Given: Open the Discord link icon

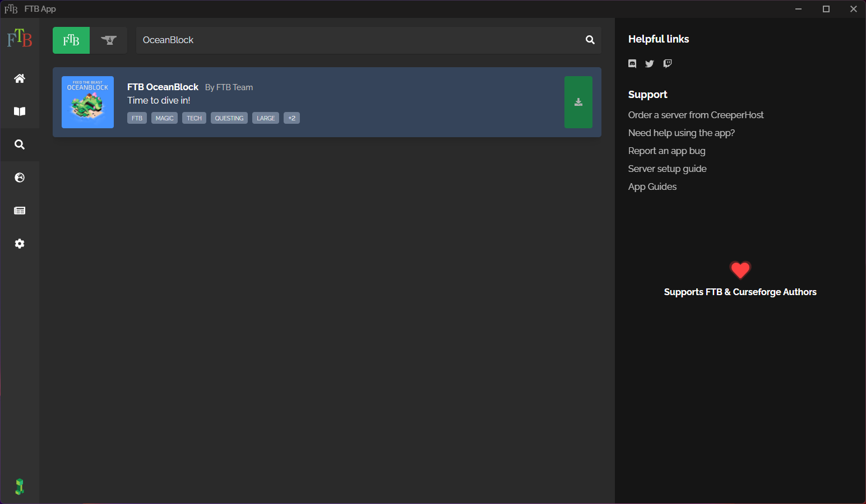Looking at the screenshot, I should point(632,63).
